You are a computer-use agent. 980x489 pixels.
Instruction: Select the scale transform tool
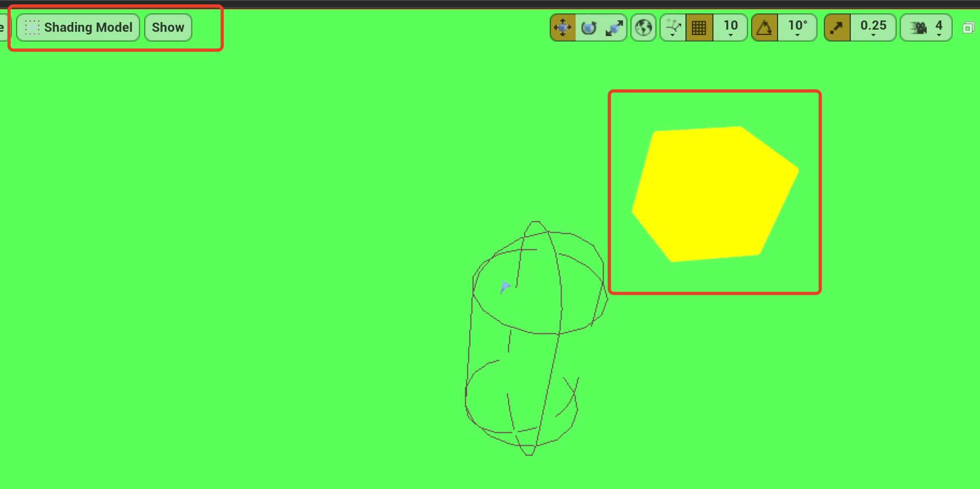[x=614, y=27]
